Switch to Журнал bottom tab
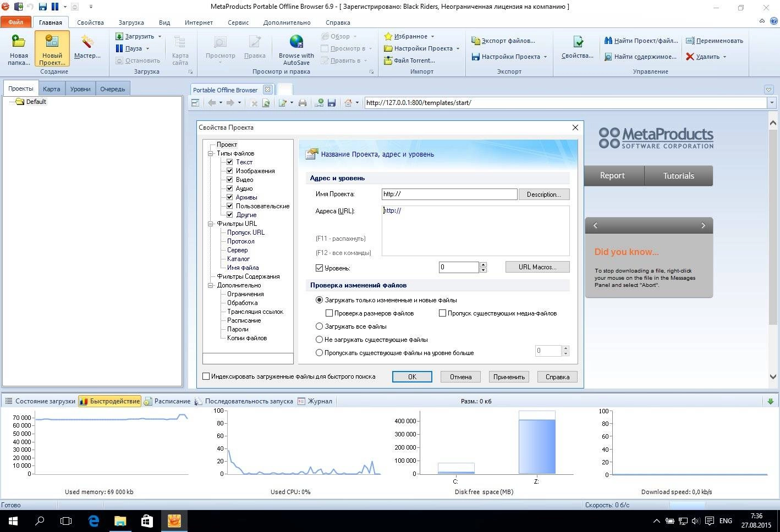 pos(315,401)
